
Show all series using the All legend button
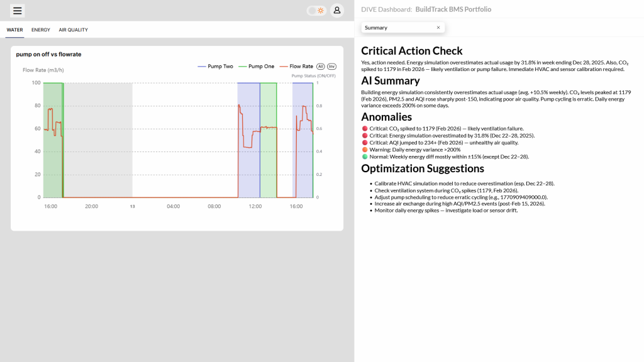pyautogui.click(x=319, y=67)
